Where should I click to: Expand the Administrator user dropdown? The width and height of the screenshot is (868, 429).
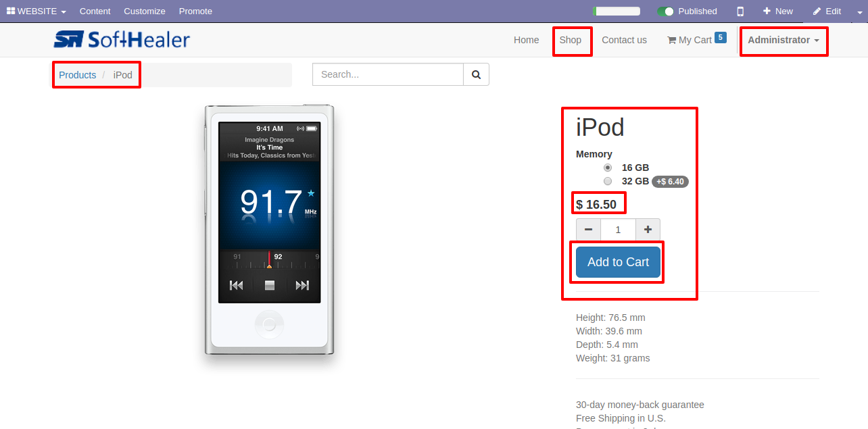coord(783,40)
